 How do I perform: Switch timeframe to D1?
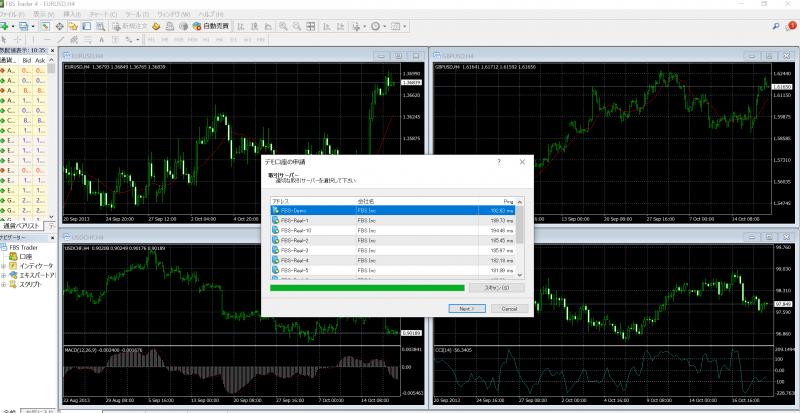click(234, 39)
